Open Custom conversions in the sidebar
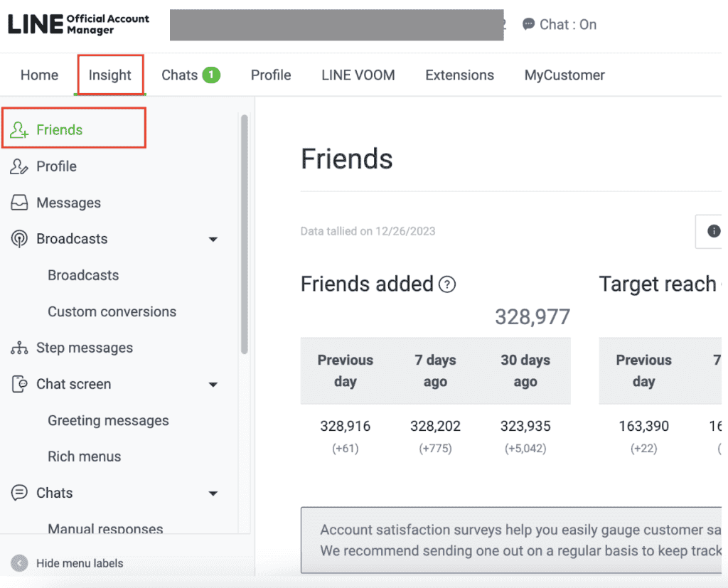This screenshot has height=588, width=728. point(112,311)
